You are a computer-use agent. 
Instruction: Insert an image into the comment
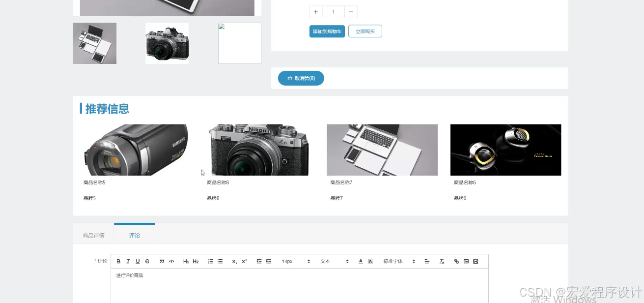pos(466,261)
